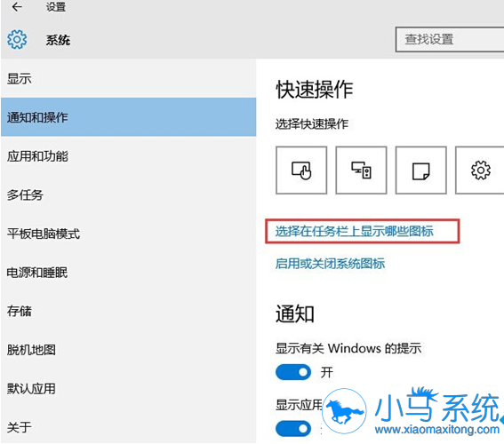
Task: Open 存储 settings category
Action: 128,311
